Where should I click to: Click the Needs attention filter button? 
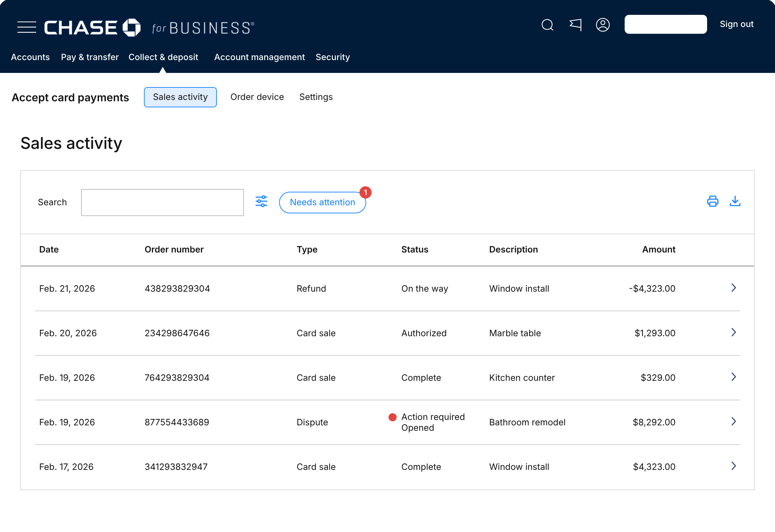(x=322, y=202)
